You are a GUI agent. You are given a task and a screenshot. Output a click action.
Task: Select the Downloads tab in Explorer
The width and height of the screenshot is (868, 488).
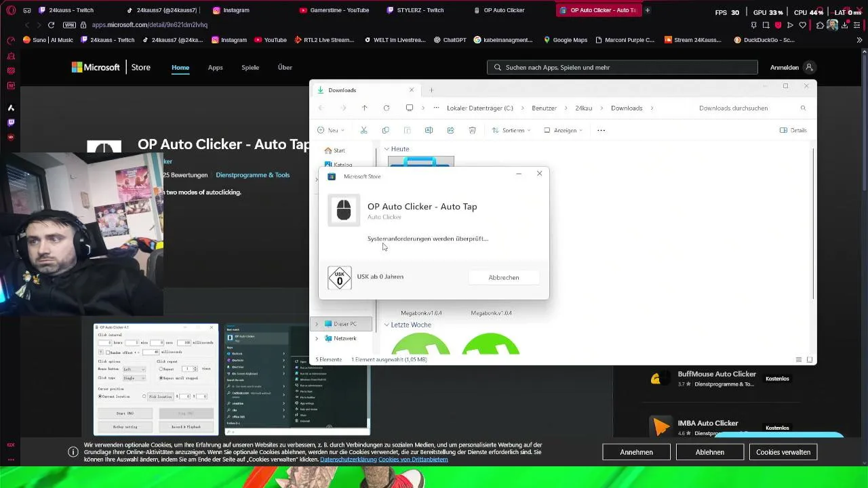coord(365,90)
